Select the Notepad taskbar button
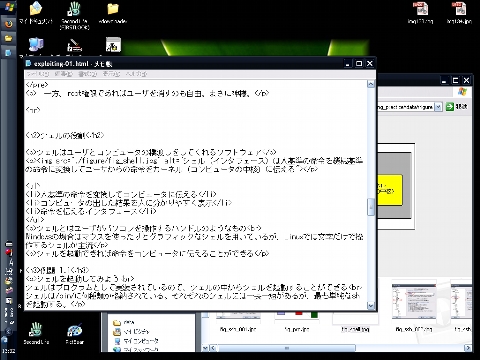 pos(9,52)
